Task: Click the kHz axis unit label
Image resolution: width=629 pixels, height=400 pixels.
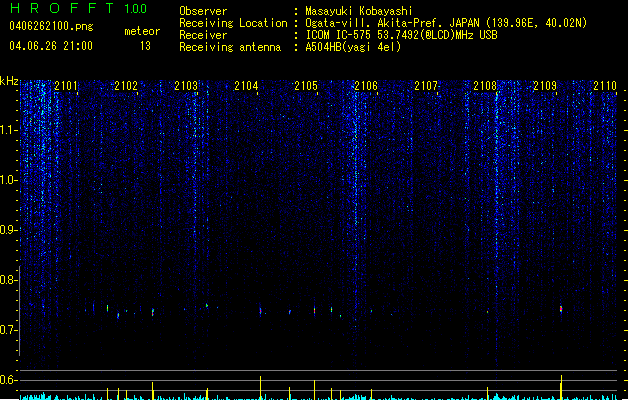Action: 9,81
